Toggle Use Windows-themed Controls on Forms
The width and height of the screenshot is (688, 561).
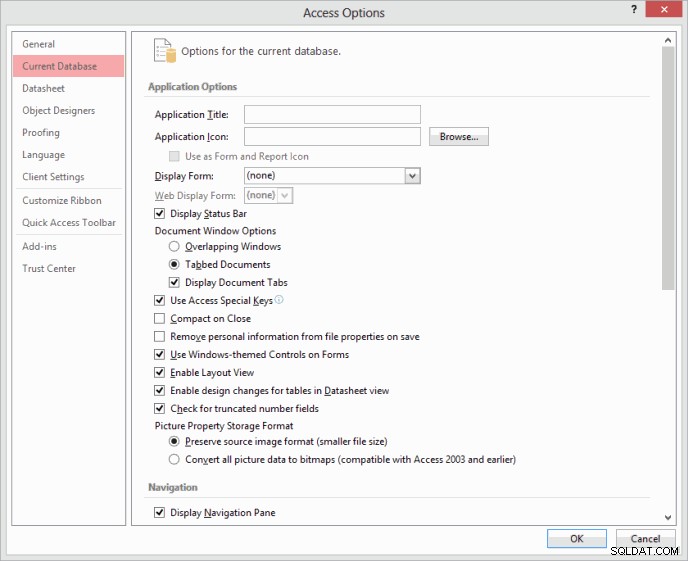160,354
